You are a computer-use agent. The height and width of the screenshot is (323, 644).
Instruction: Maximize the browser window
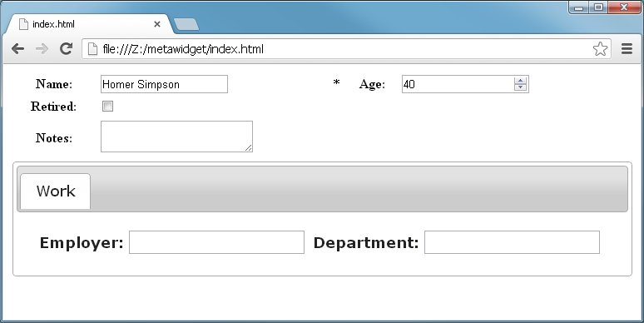(598, 7)
